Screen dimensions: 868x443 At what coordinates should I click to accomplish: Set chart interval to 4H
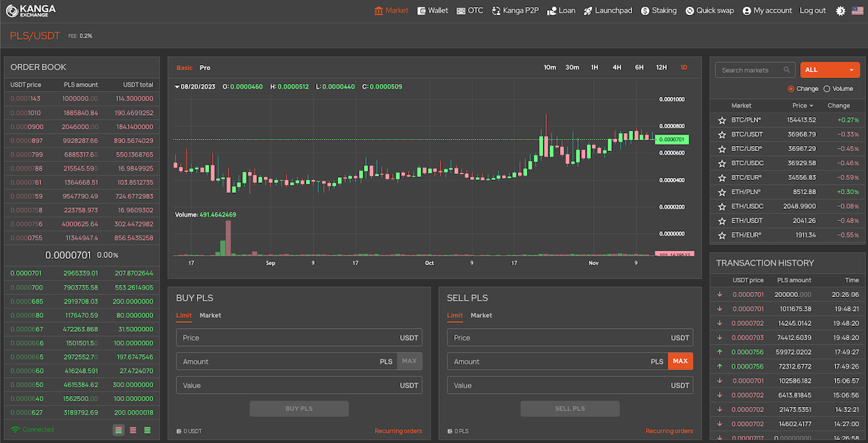pos(617,67)
